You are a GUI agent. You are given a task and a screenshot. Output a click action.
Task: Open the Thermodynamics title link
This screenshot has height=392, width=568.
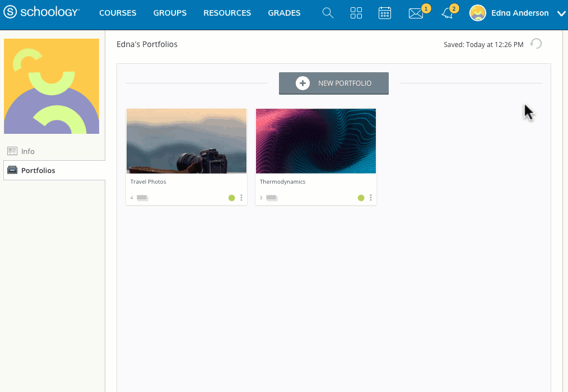point(282,181)
